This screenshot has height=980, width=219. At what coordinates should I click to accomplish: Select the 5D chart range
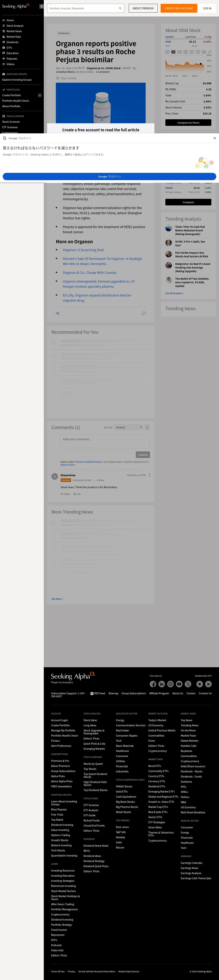click(173, 52)
